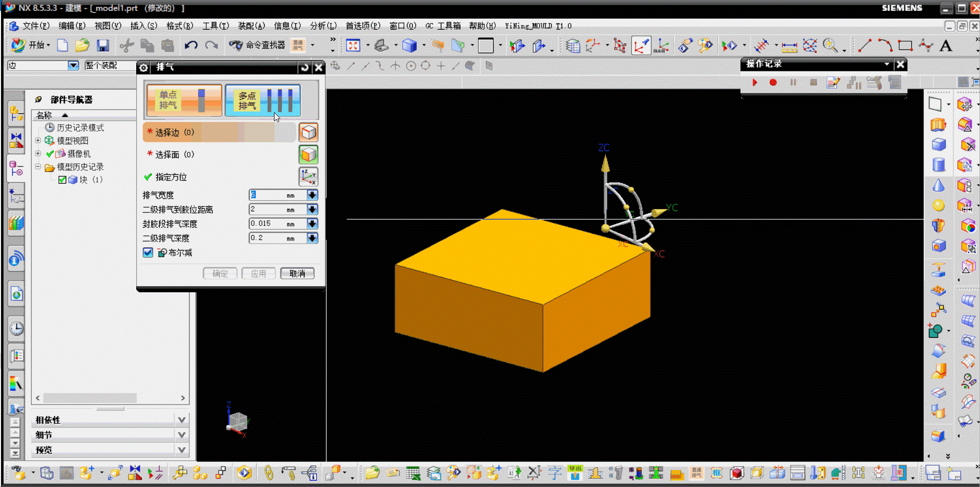
Task: Click the OK button in vent dialog
Action: [x=220, y=274]
